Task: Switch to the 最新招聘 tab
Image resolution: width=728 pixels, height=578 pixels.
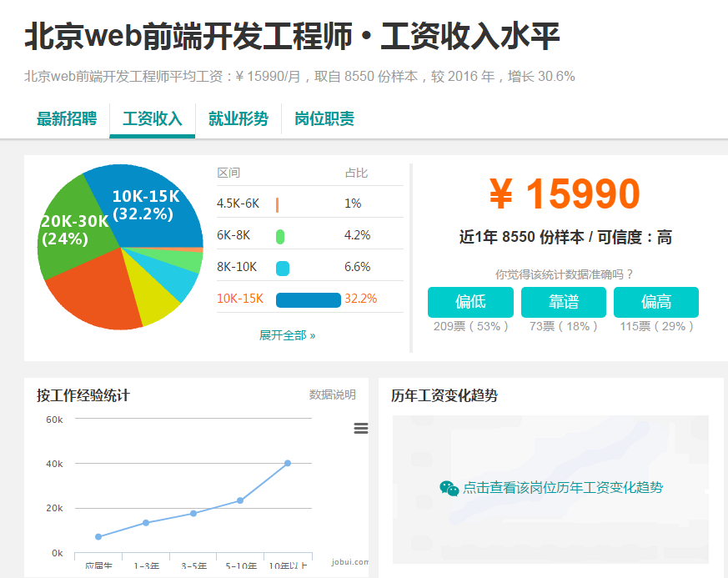Action: 67,118
